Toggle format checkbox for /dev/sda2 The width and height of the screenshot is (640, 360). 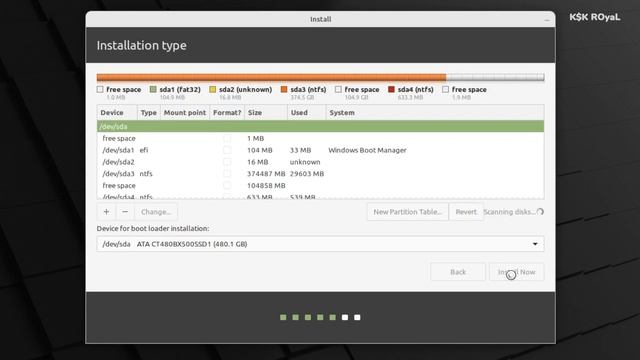(227, 162)
